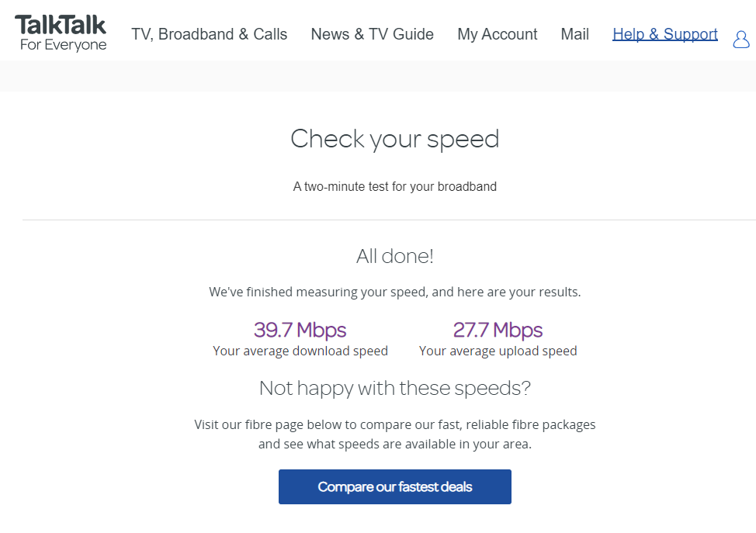The height and width of the screenshot is (533, 756).
Task: Open the 'Help & Support' link
Action: point(664,34)
